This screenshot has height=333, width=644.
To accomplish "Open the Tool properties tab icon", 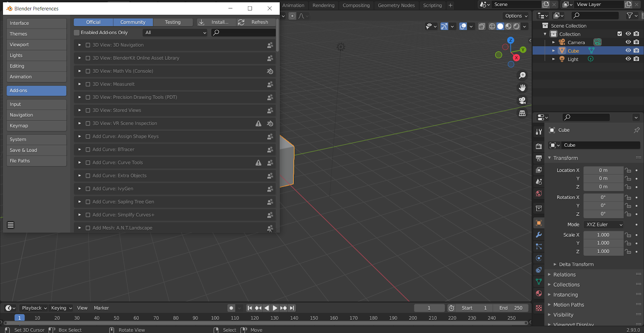I will pyautogui.click(x=539, y=132).
